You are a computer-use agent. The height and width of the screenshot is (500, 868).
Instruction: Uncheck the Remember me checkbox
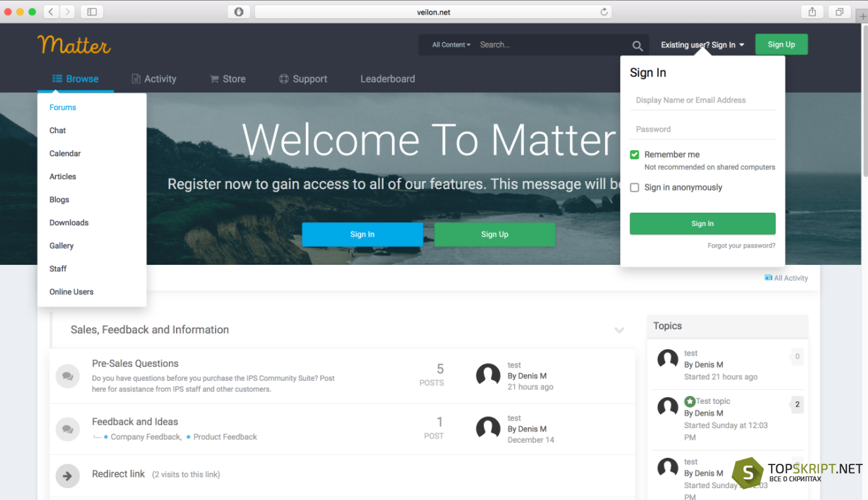[x=635, y=155]
